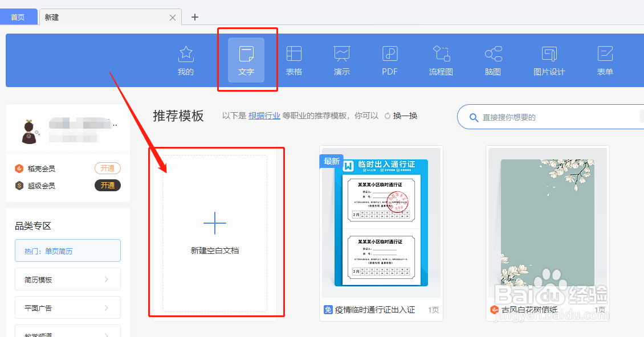Select the 图片设计 design icon

[x=548, y=60]
